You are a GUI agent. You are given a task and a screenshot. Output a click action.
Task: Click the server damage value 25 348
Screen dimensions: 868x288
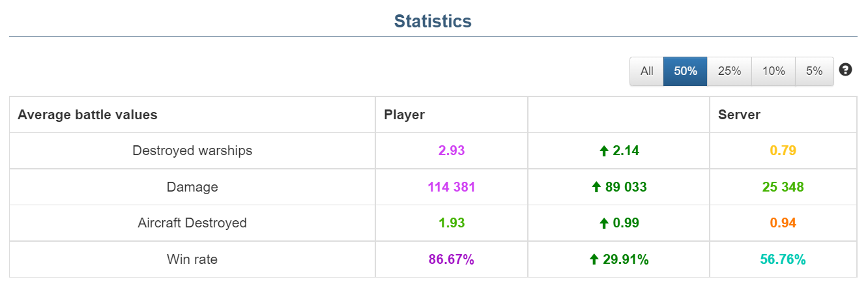[783, 188]
